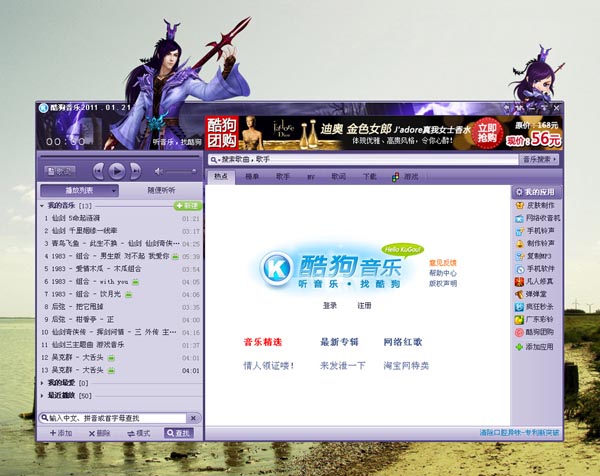Image resolution: width=600 pixels, height=476 pixels.
Task: Open the 意见反馈 feedback link
Action: pos(443,263)
